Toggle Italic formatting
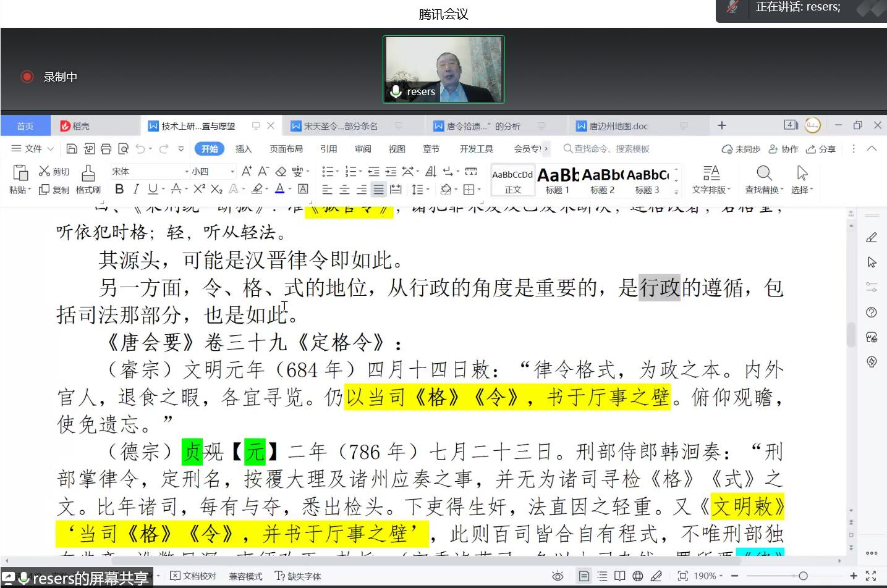Image resolution: width=887 pixels, height=588 pixels. pos(136,189)
